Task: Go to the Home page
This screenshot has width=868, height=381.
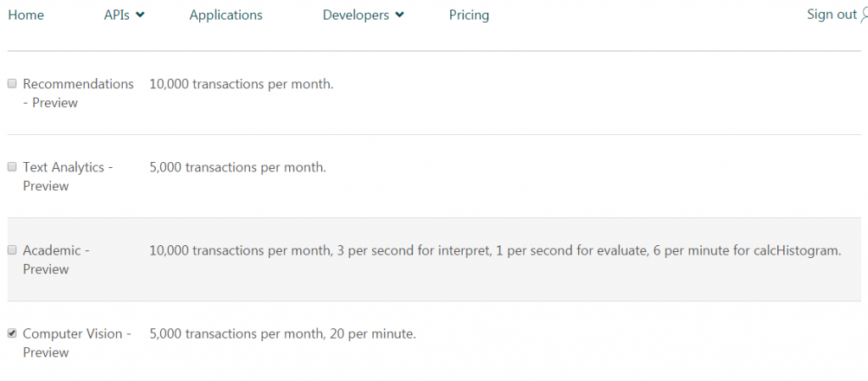Action: pos(26,15)
